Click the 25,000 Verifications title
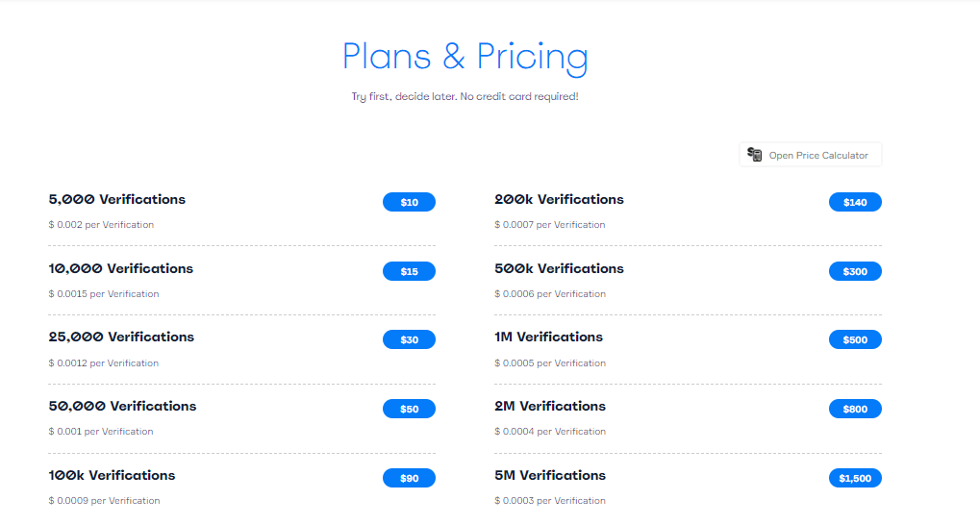The width and height of the screenshot is (980, 525). click(x=121, y=337)
